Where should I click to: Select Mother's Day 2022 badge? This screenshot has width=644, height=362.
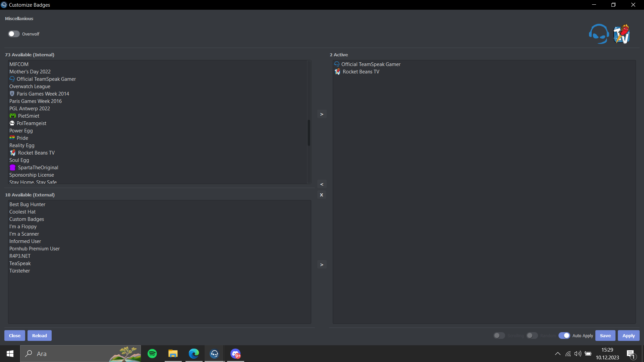[x=30, y=71]
